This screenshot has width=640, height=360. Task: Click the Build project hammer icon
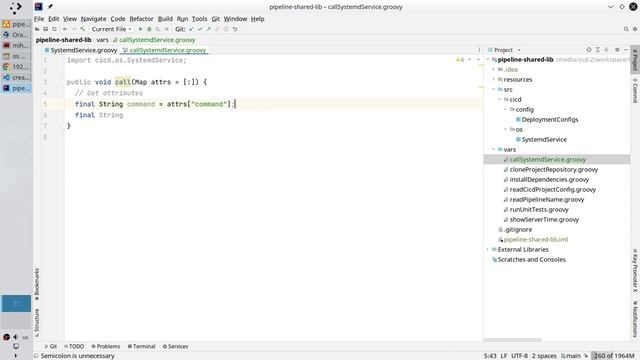83,29
